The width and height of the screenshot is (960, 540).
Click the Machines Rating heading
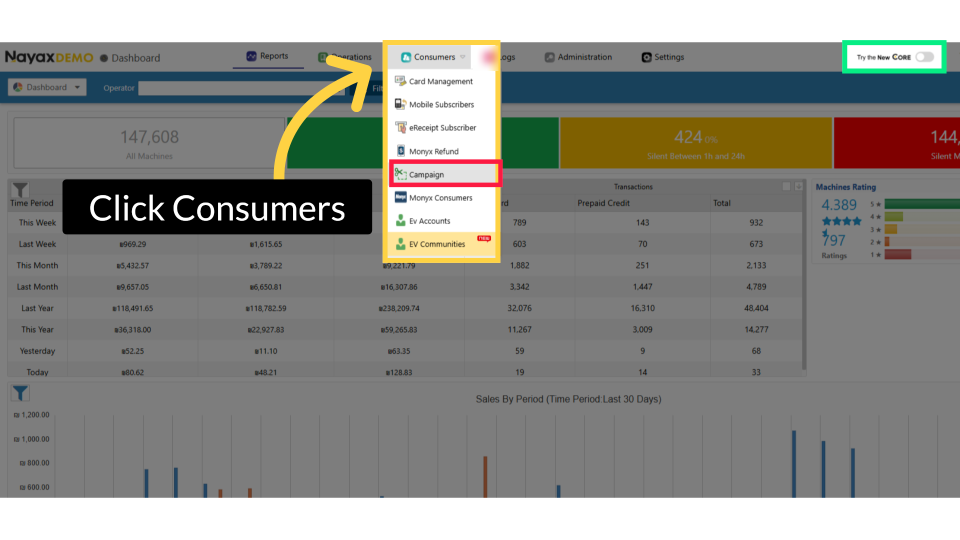tap(846, 187)
